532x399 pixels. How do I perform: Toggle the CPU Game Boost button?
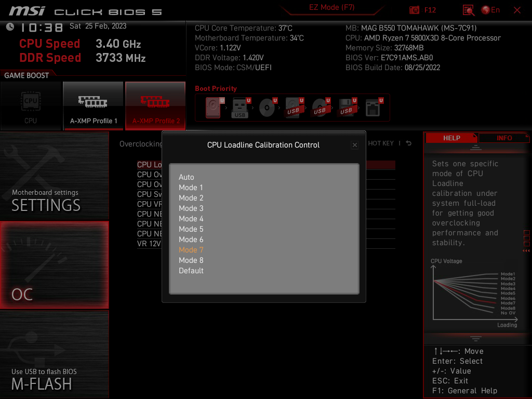(x=31, y=106)
